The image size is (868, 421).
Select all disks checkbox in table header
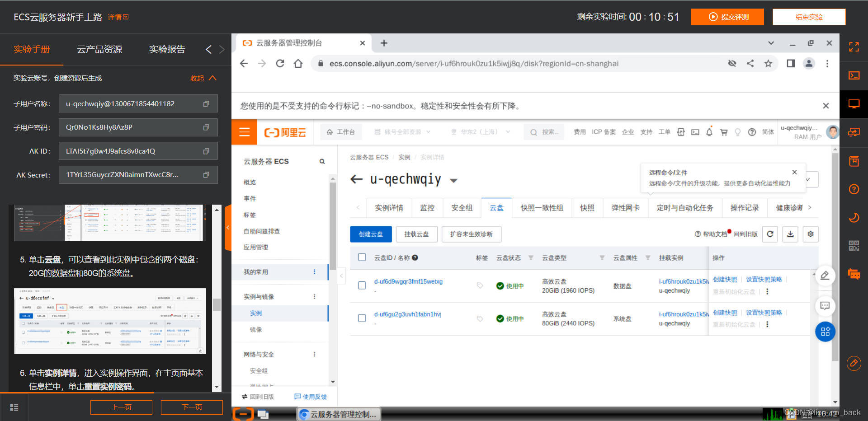click(x=362, y=257)
